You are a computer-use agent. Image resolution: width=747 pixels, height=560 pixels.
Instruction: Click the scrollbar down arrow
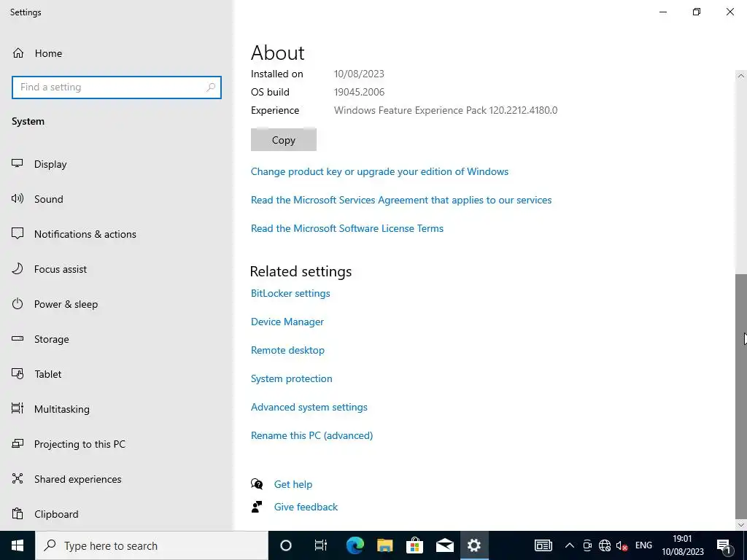tap(741, 525)
